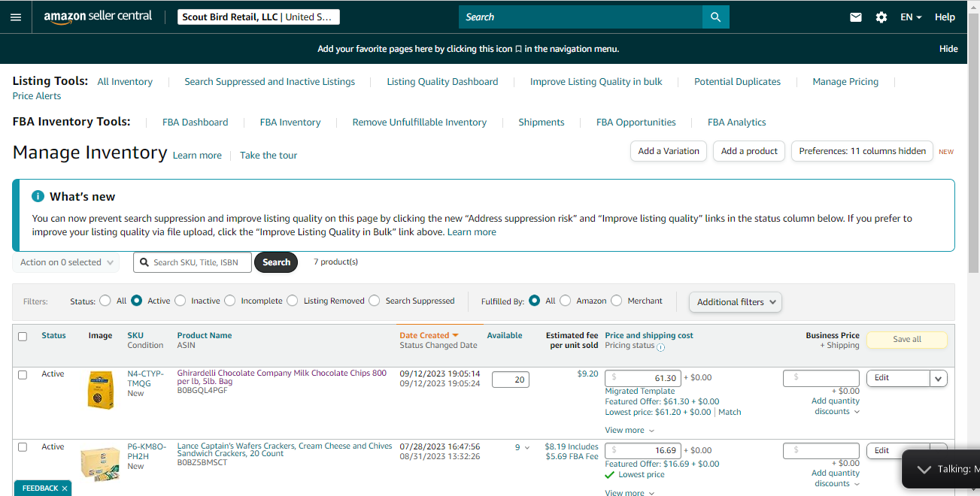Select the Incomplete status filter

(230, 301)
